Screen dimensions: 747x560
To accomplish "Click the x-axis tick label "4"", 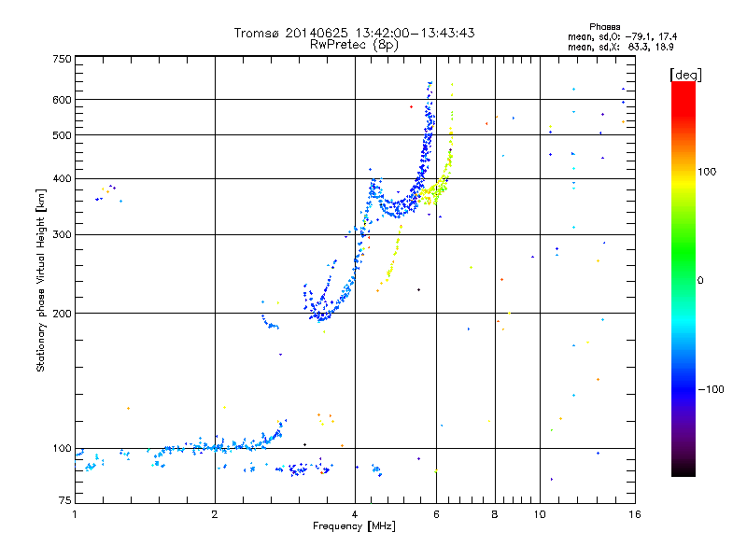I will [355, 514].
